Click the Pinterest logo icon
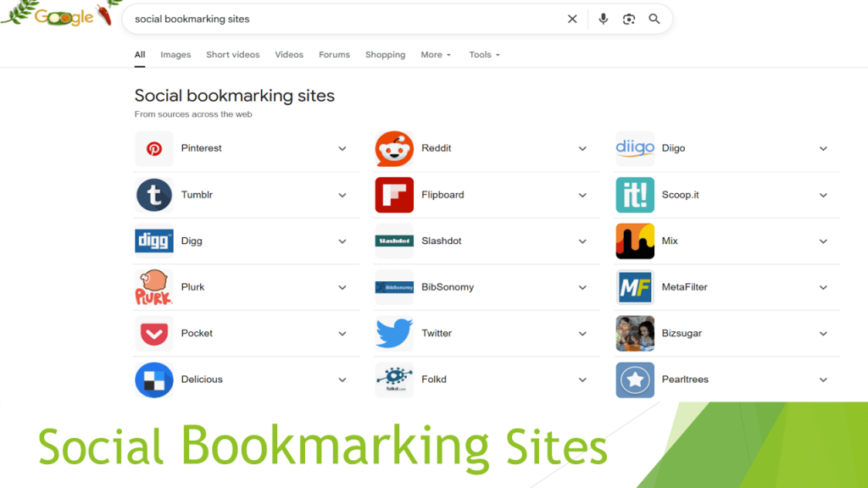Screen dimensions: 868x488 (x=154, y=148)
